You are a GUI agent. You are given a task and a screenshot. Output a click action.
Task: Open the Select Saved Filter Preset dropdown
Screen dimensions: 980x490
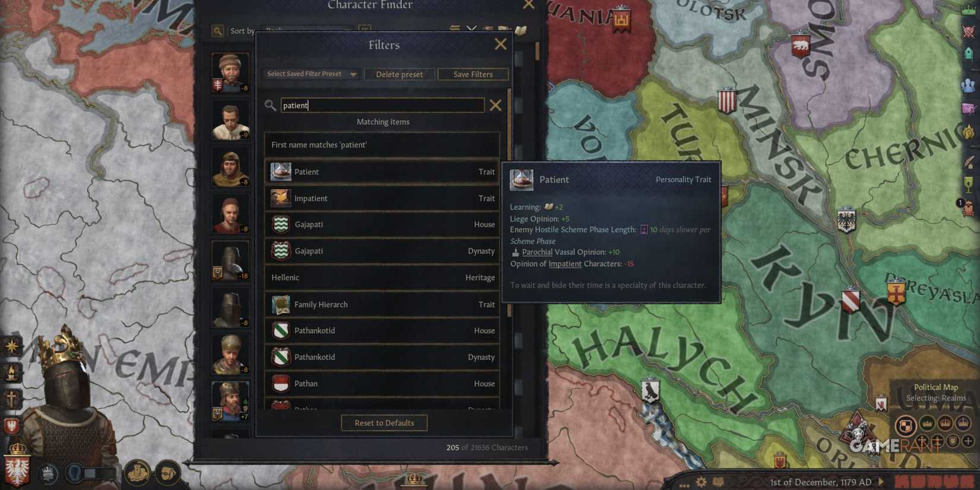click(x=311, y=74)
